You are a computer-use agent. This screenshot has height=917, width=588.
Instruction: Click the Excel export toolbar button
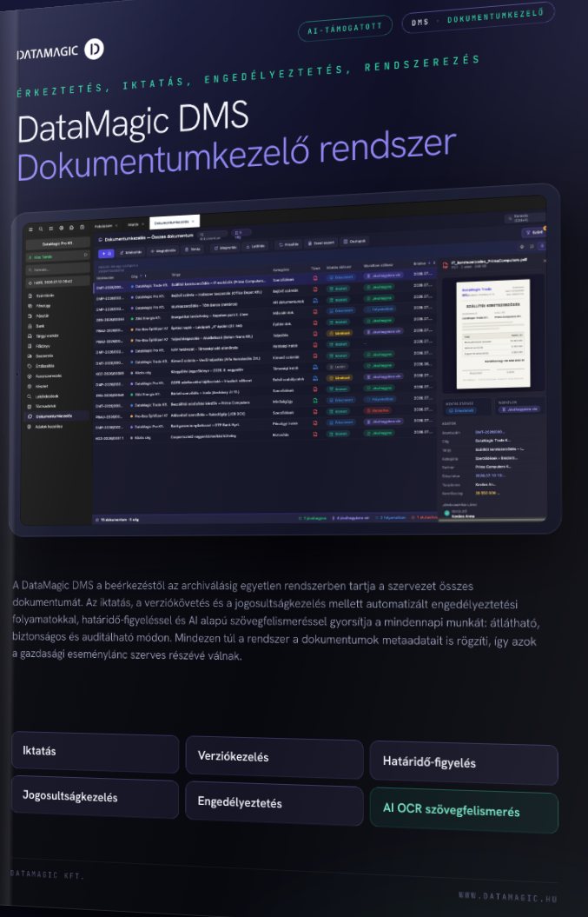point(321,243)
